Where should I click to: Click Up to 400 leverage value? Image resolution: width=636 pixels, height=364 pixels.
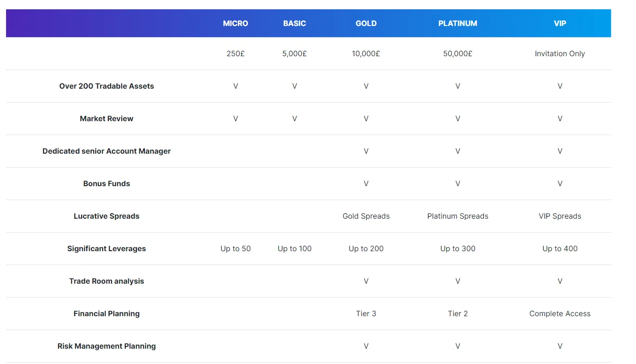tap(560, 248)
